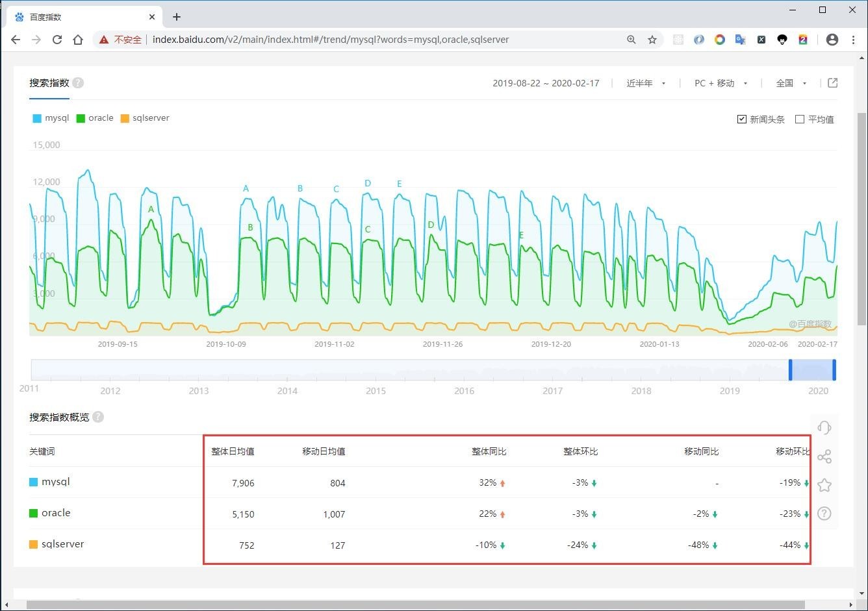
Task: Click the blue news marker D on mysql line
Action: click(368, 184)
